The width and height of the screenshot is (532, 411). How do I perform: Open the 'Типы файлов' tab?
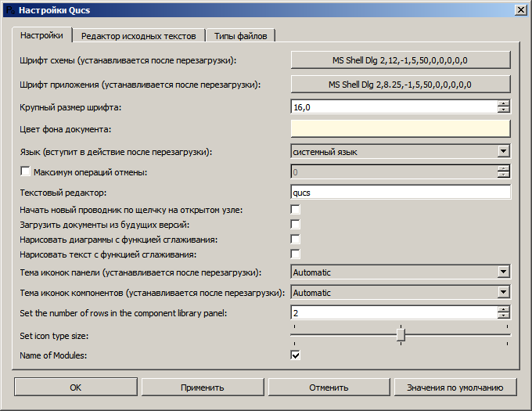click(x=240, y=36)
